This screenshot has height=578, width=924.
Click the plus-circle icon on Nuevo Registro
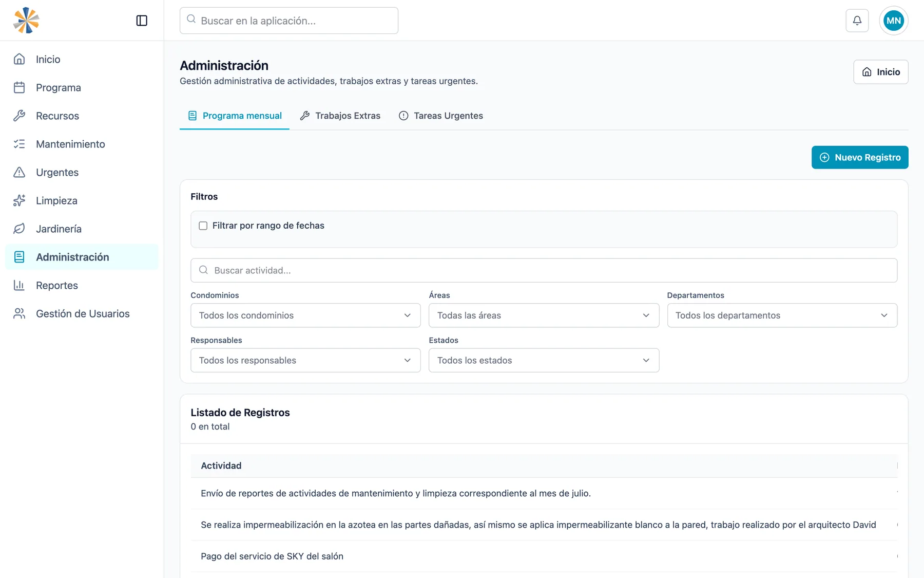pyautogui.click(x=824, y=157)
